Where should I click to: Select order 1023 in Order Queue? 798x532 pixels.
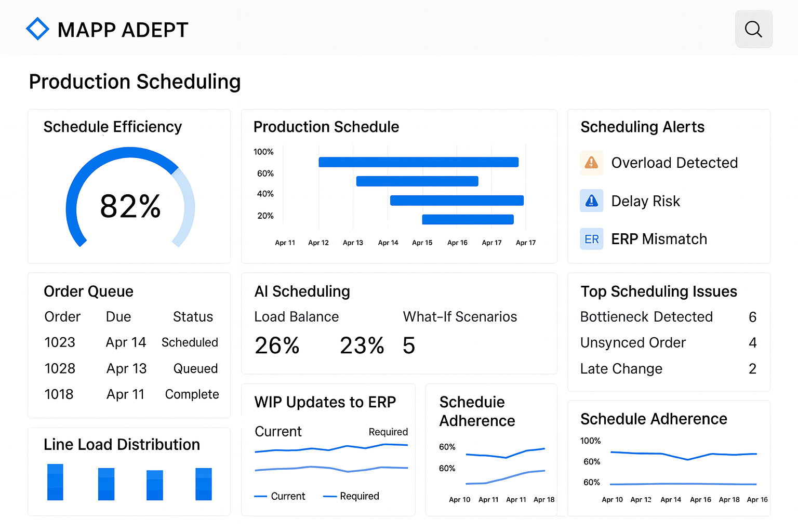[x=60, y=342]
